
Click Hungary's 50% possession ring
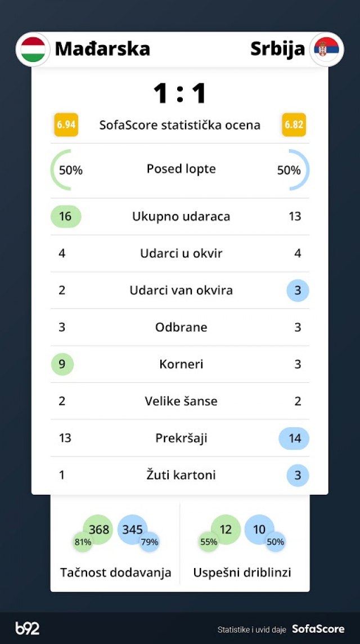[x=67, y=169]
